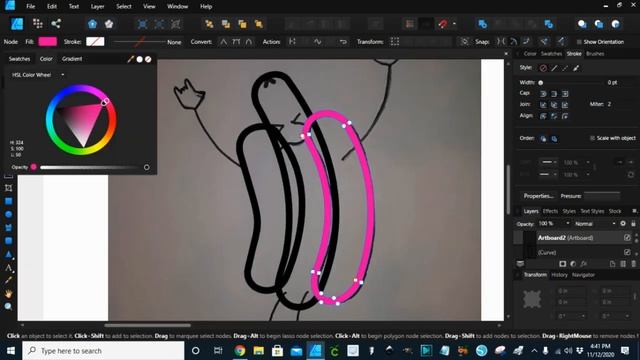The image size is (640, 360).
Task: Set stroke style to Solid Line
Action: pyautogui.click(x=554, y=68)
